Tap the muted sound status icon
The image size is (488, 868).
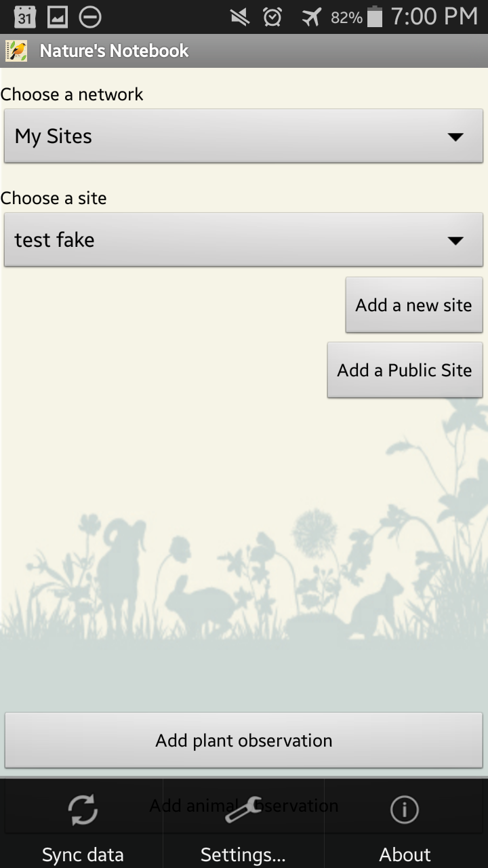point(239,17)
